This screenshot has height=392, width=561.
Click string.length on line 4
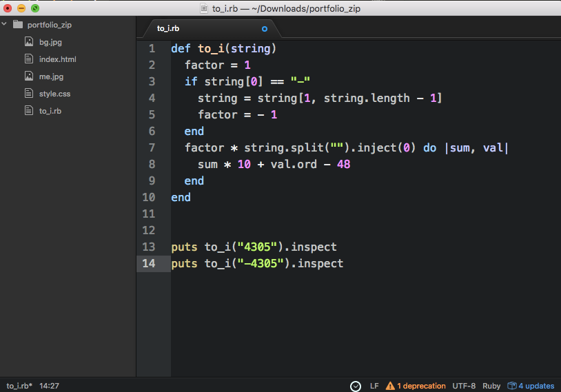[367, 98]
